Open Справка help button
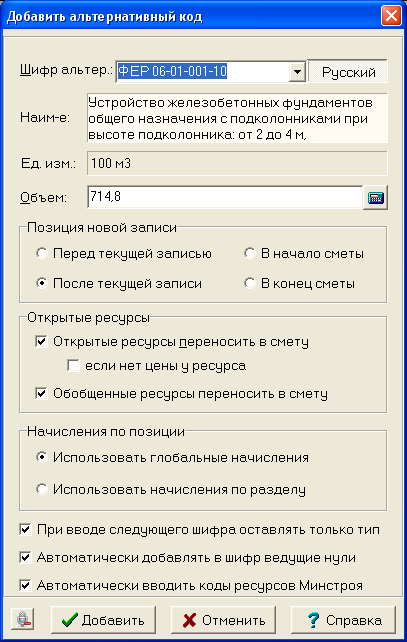407x642 pixels. (343, 620)
